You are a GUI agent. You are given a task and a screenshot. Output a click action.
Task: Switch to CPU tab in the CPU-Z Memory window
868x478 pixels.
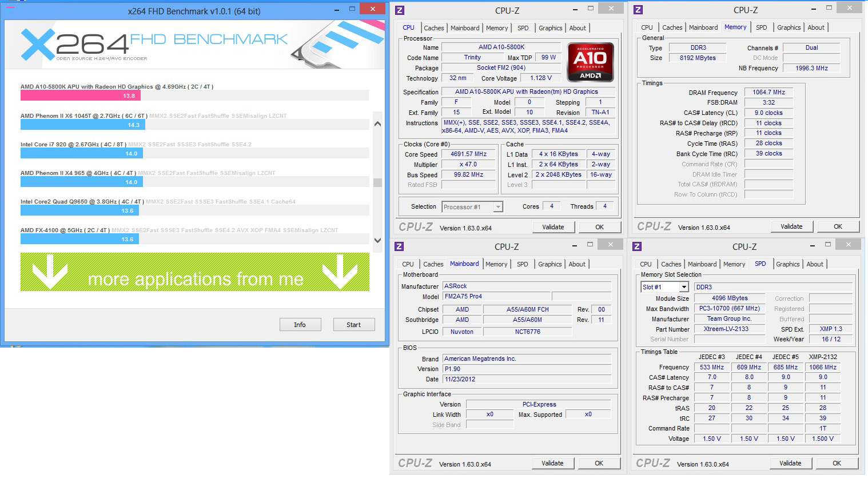647,27
